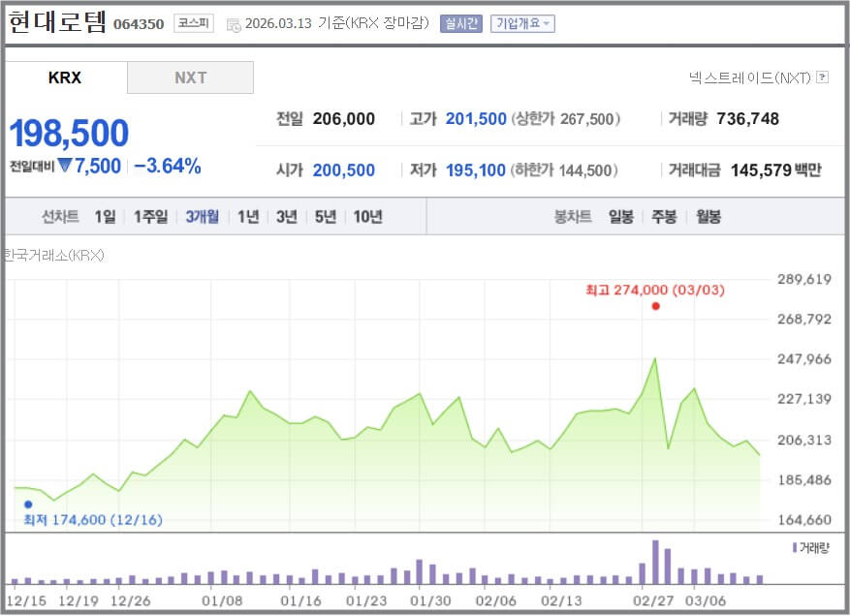Click the price change amount 7,500
The width and height of the screenshot is (850, 616).
pos(98,166)
